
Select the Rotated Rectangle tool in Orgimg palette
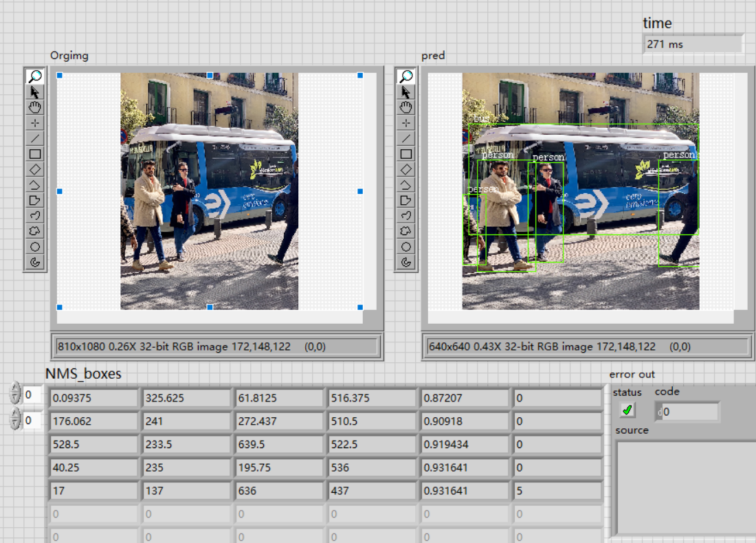(x=35, y=169)
